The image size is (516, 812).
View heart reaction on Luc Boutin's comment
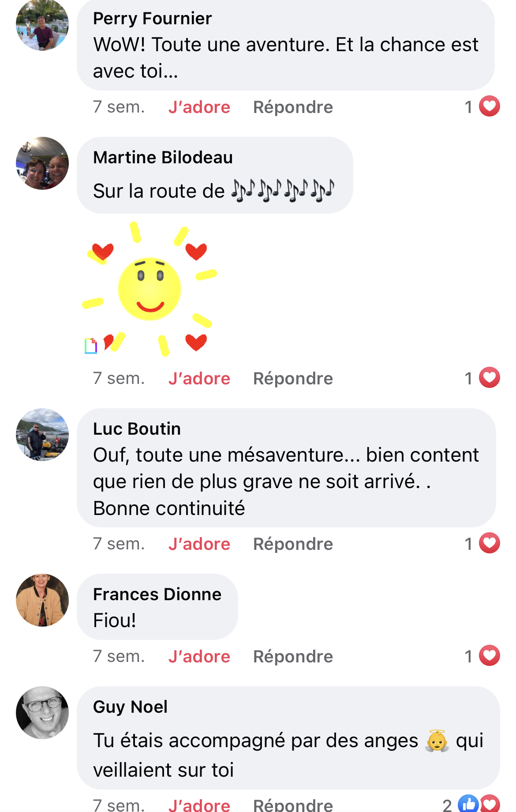point(489,543)
